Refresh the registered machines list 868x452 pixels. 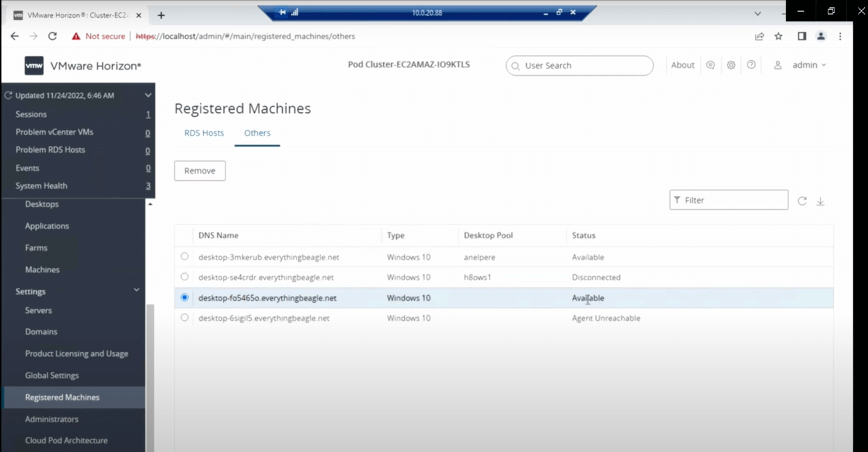[802, 201]
